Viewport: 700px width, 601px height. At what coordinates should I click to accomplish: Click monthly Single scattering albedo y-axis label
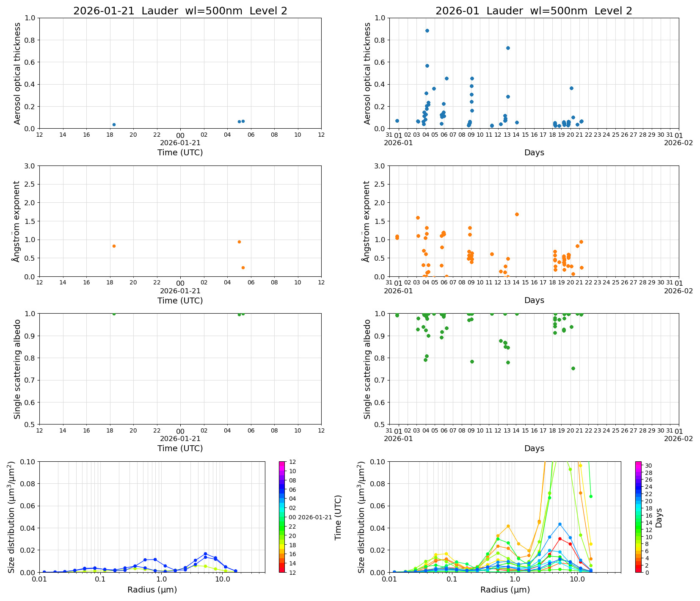[367, 369]
